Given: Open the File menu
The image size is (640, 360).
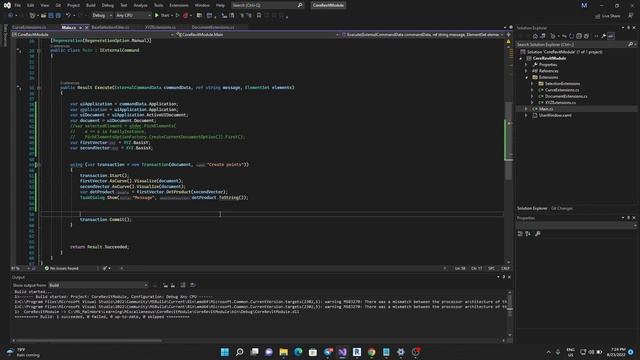Looking at the screenshot, I should tap(18, 5).
